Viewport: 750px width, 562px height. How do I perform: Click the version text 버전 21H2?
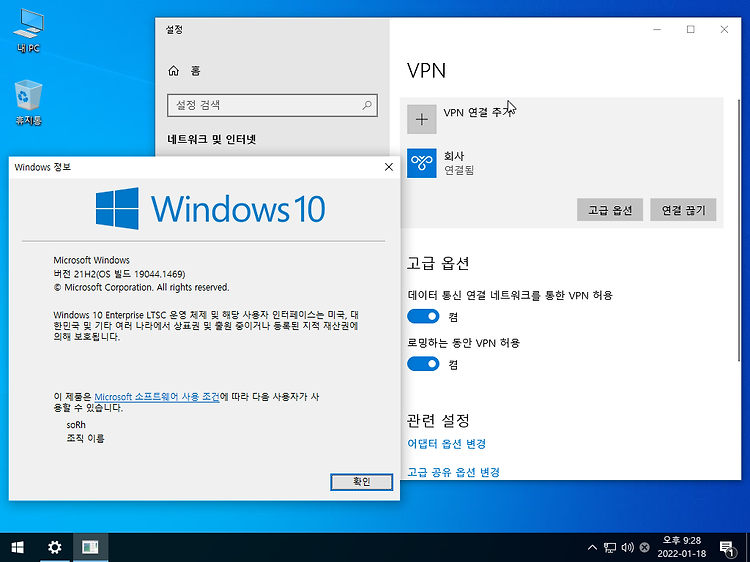pyautogui.click(x=119, y=274)
